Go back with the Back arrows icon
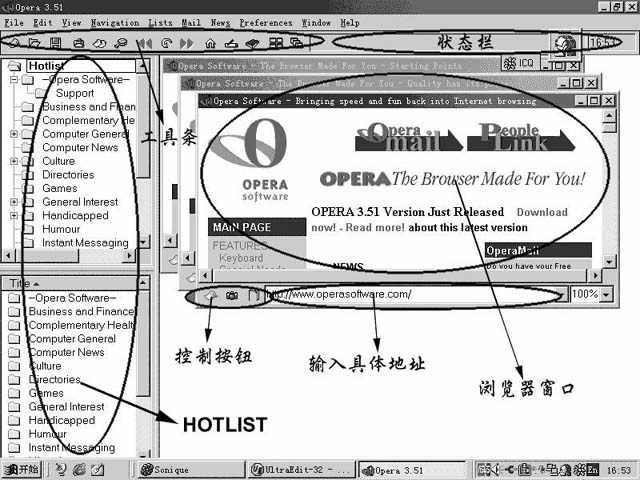This screenshot has height=480, width=640. click(144, 43)
